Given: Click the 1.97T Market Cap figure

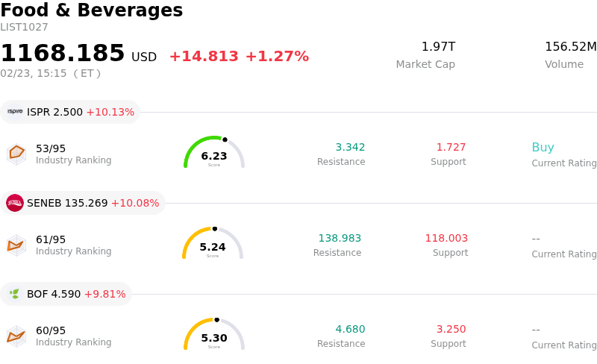Looking at the screenshot, I should [438, 47].
